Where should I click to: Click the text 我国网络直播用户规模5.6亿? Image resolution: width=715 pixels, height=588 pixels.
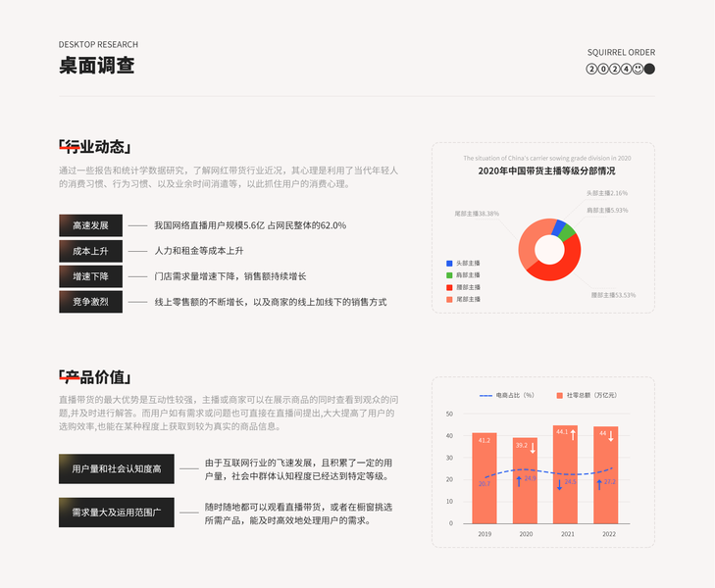pos(209,225)
